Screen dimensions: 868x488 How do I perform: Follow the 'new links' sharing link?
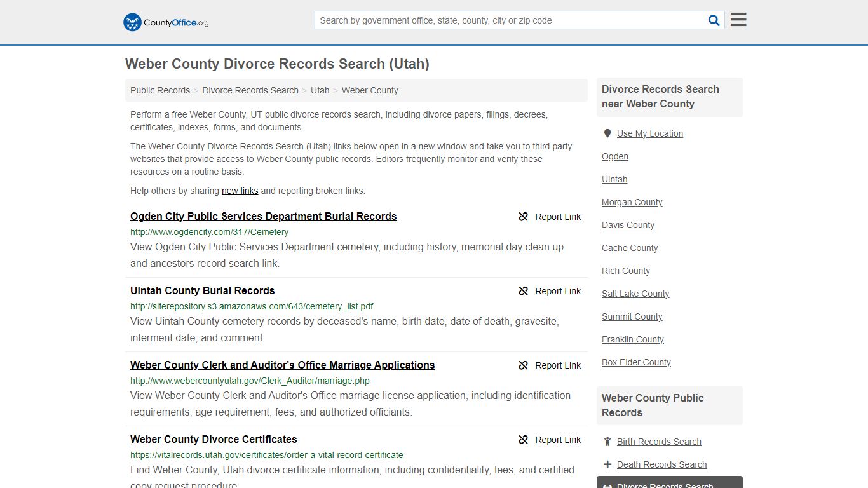point(240,191)
